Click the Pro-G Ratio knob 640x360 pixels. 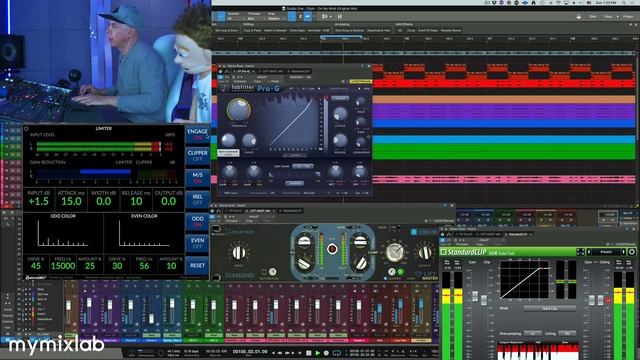coord(228,140)
